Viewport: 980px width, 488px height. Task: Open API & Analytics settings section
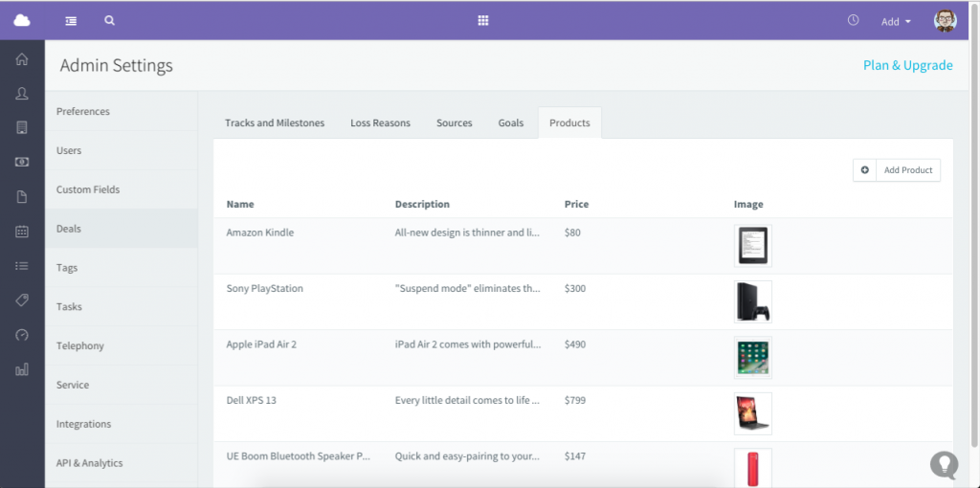pyautogui.click(x=122, y=463)
